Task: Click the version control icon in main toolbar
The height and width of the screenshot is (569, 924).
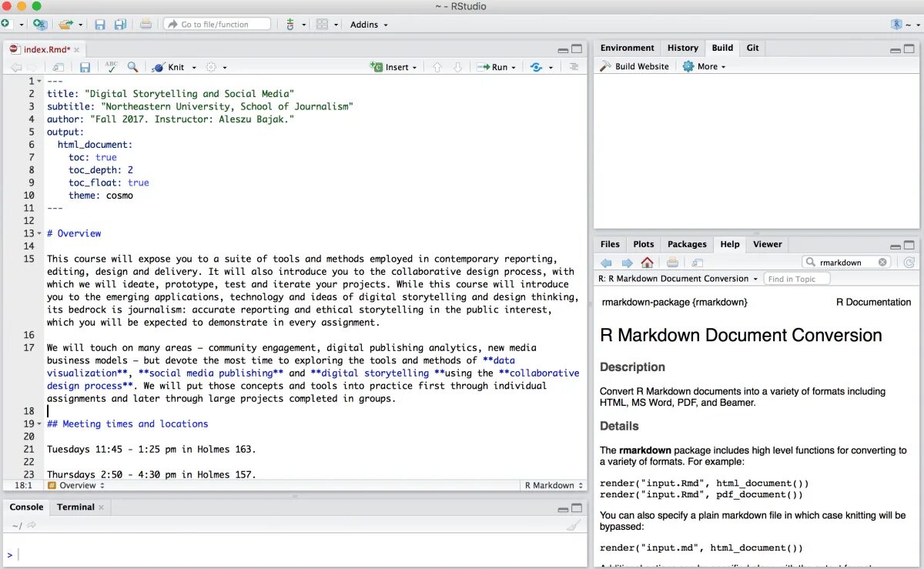Action: coord(290,25)
